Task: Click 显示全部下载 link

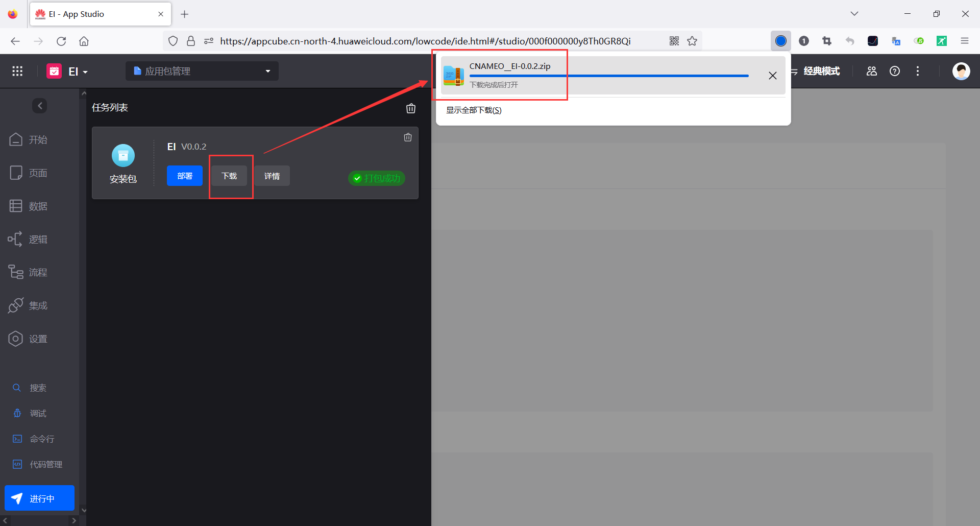Action: pos(474,110)
